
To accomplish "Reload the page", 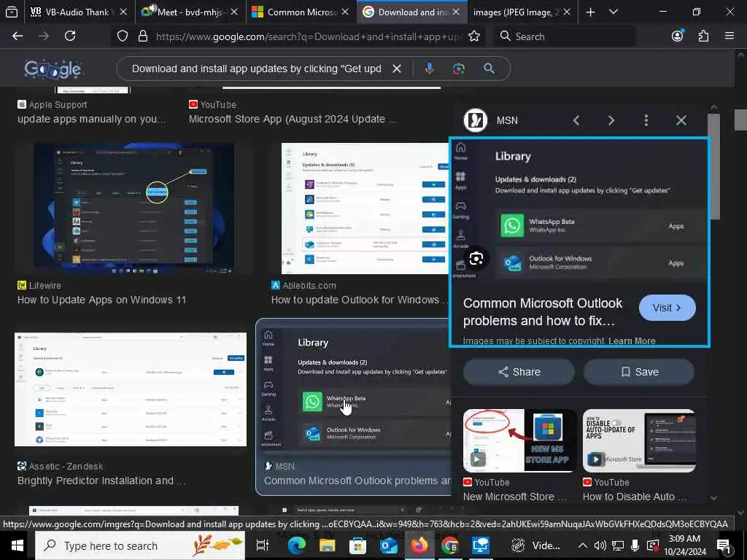I will 70,36.
